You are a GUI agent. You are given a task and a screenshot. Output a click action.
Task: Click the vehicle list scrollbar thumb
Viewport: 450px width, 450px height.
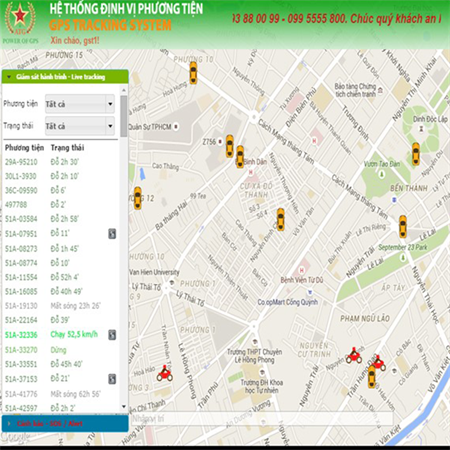[x=124, y=116]
